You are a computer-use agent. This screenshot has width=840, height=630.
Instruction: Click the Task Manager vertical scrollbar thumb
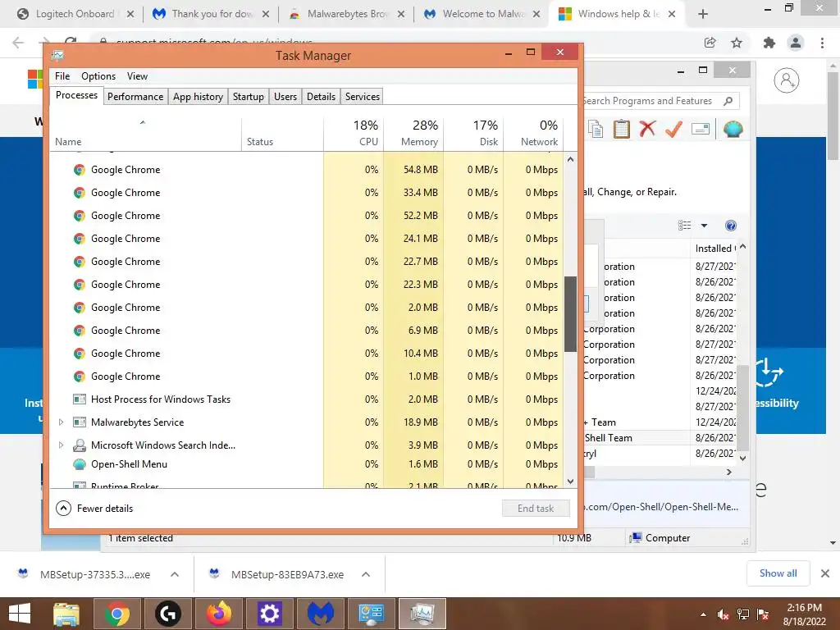pyautogui.click(x=571, y=314)
